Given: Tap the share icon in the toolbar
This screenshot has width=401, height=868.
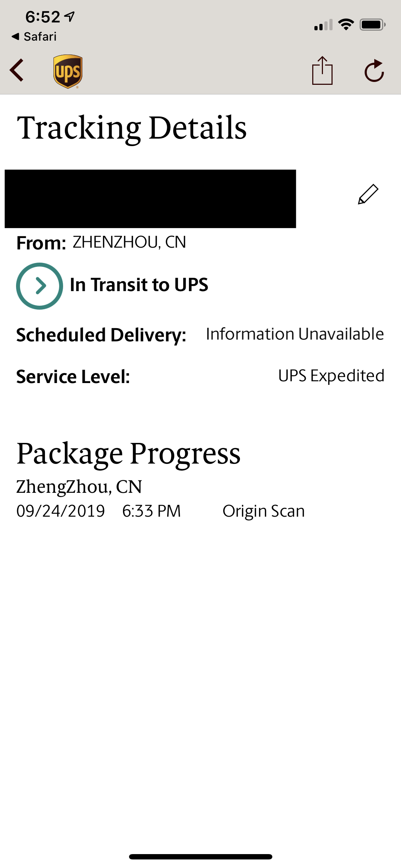Looking at the screenshot, I should [322, 71].
